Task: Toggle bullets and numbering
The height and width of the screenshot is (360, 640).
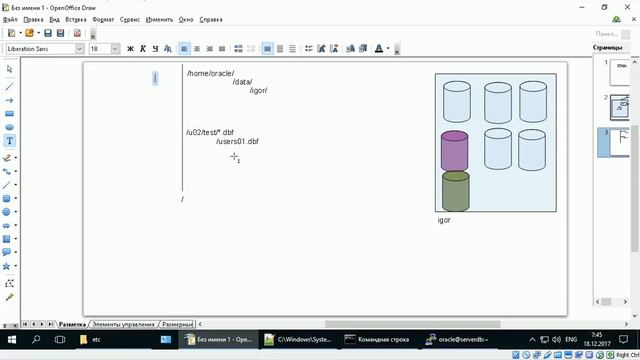Action: [x=309, y=49]
